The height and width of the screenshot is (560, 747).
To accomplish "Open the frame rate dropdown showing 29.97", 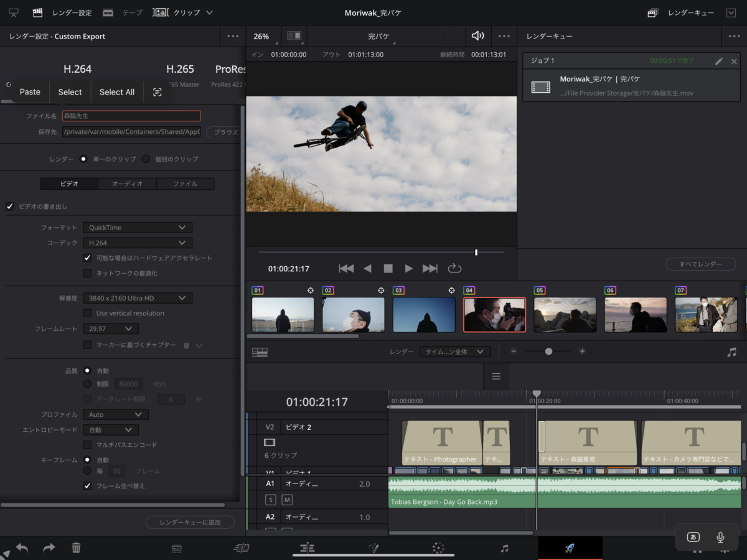I will [110, 328].
